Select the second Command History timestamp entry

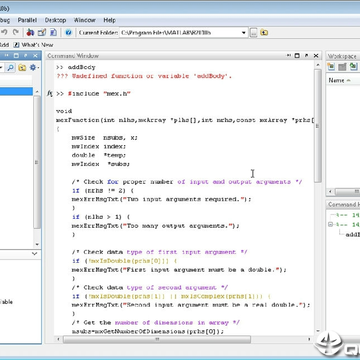(347, 225)
